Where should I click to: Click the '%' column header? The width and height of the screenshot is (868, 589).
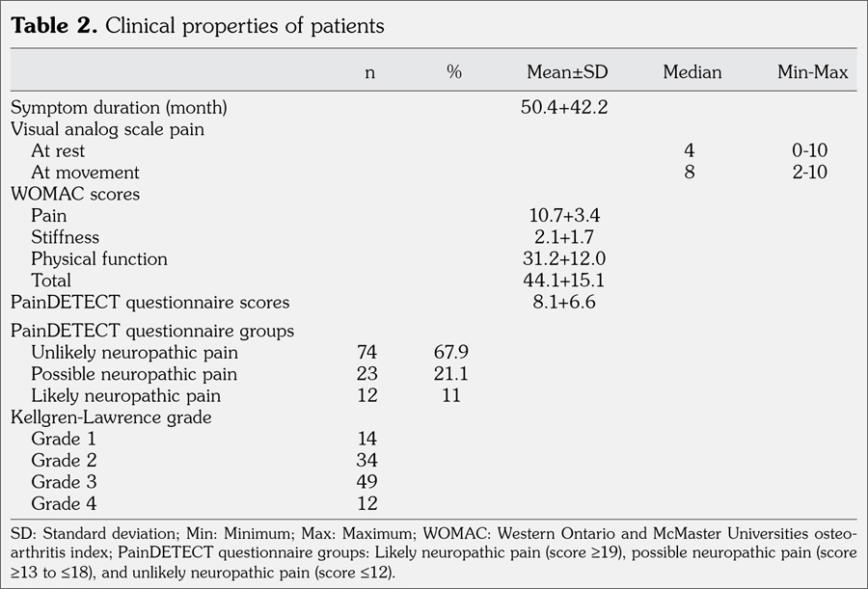454,73
